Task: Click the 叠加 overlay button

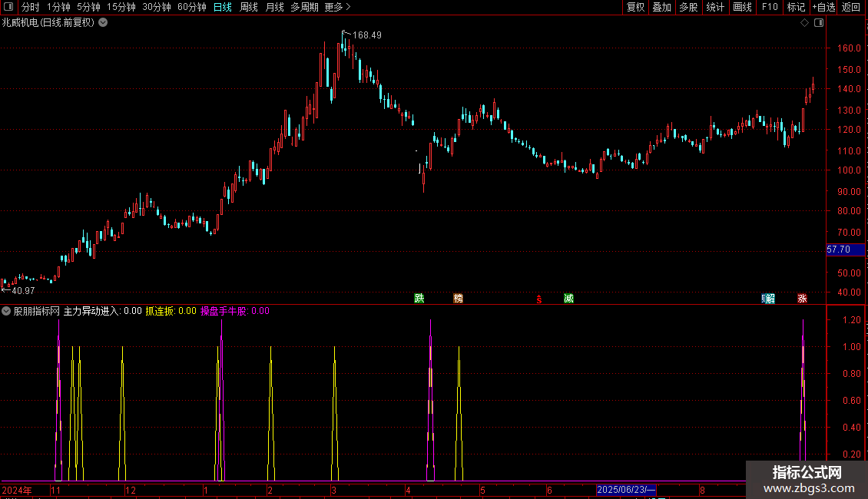Action: 661,7
